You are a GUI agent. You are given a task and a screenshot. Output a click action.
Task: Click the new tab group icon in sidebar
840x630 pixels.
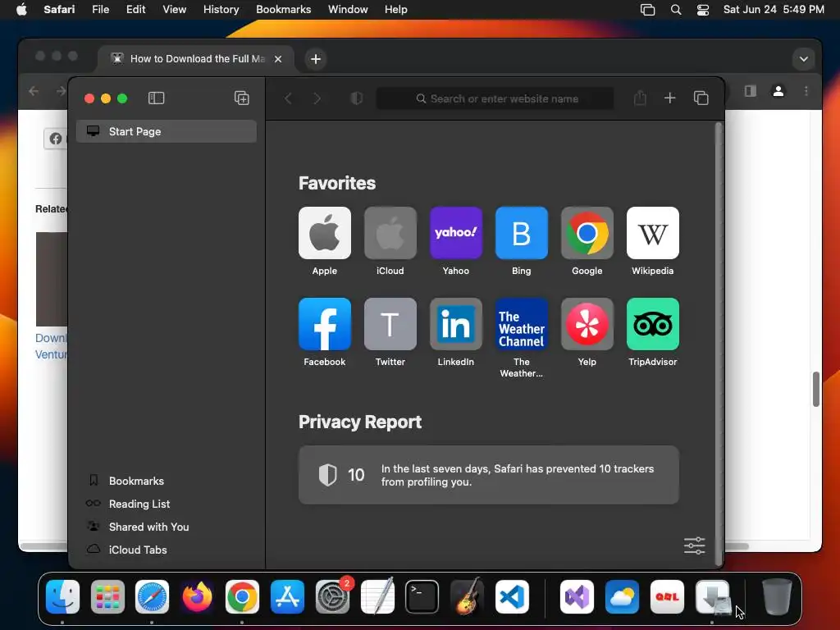click(242, 98)
